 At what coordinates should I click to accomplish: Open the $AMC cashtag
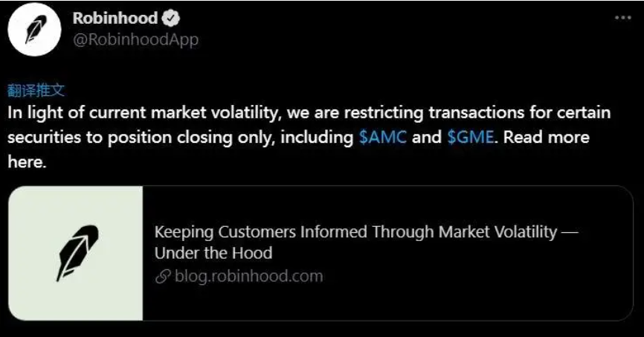[x=383, y=138]
